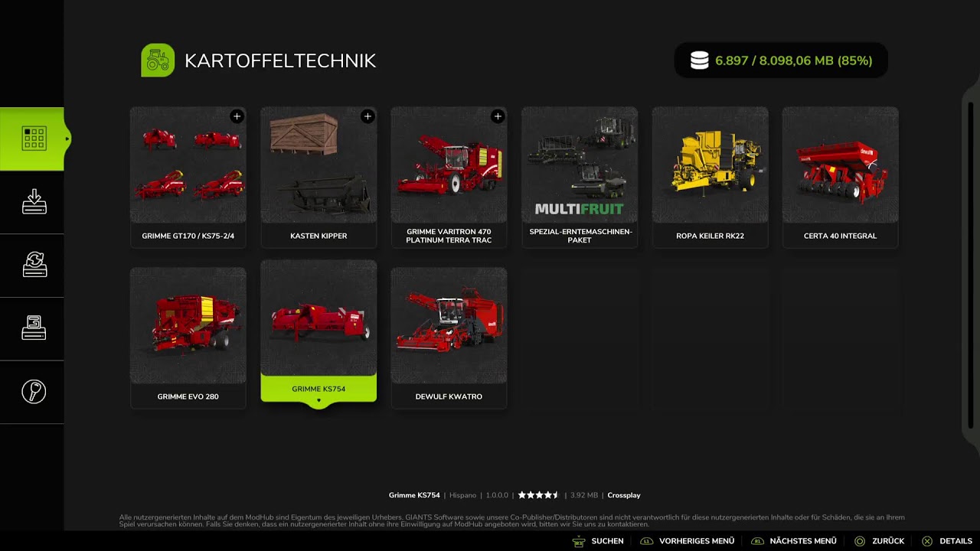980x551 pixels.
Task: Open the installed mods disk icon in sidebar
Action: point(34,328)
